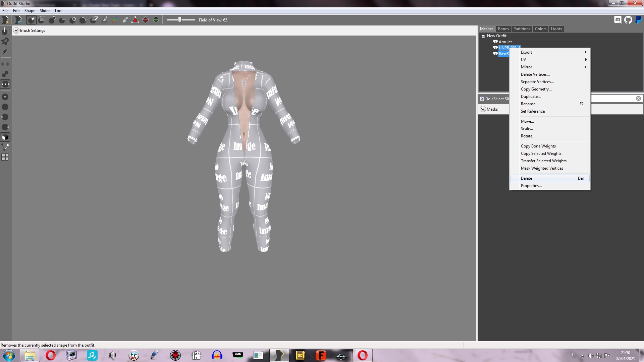Open the File menu

(x=5, y=11)
